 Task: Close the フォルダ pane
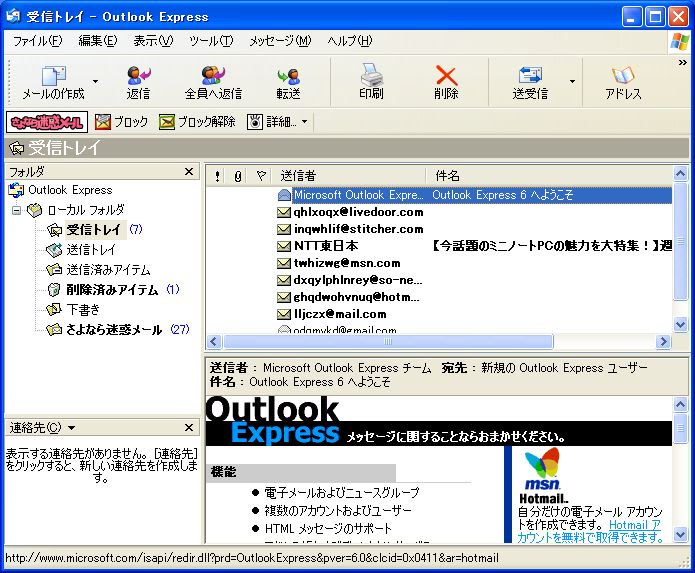pos(189,172)
